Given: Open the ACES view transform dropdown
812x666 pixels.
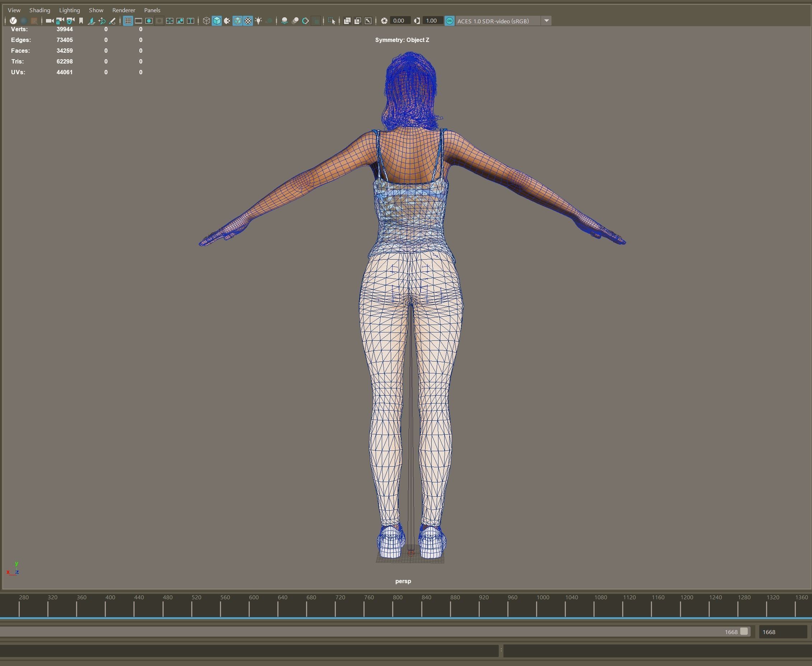Looking at the screenshot, I should tap(546, 21).
